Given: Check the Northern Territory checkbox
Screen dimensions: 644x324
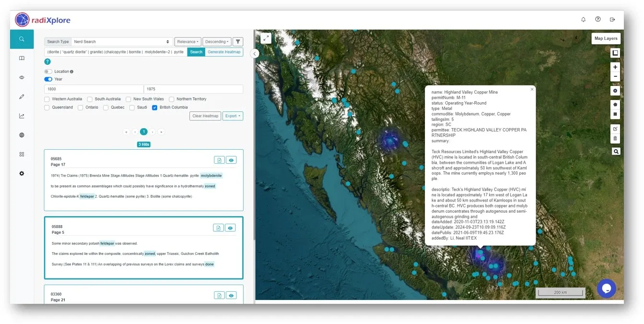Looking at the screenshot, I should coord(172,99).
